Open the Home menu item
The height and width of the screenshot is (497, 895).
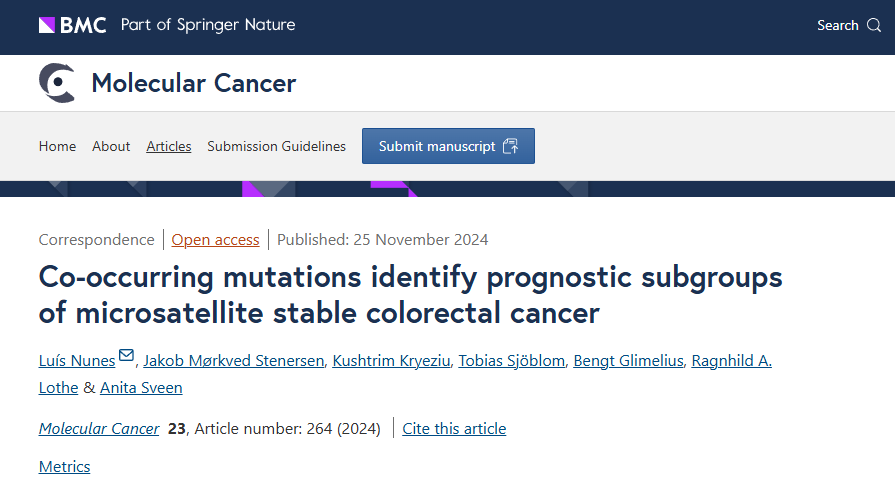[57, 146]
